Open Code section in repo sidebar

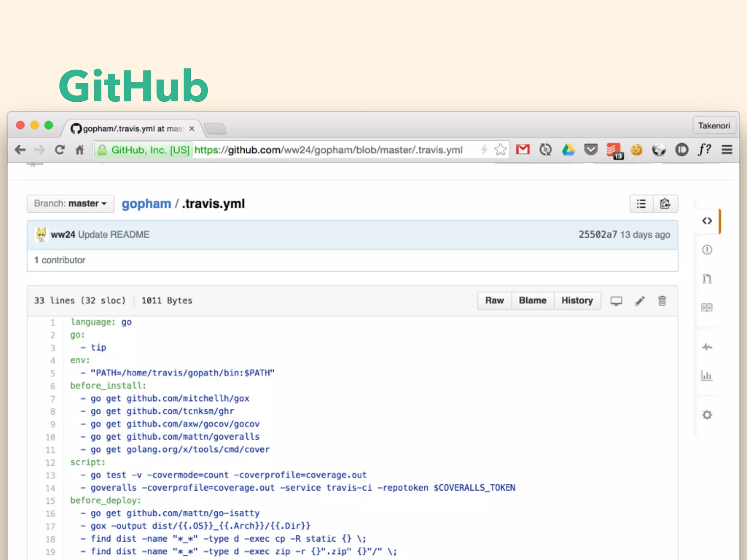(x=707, y=221)
